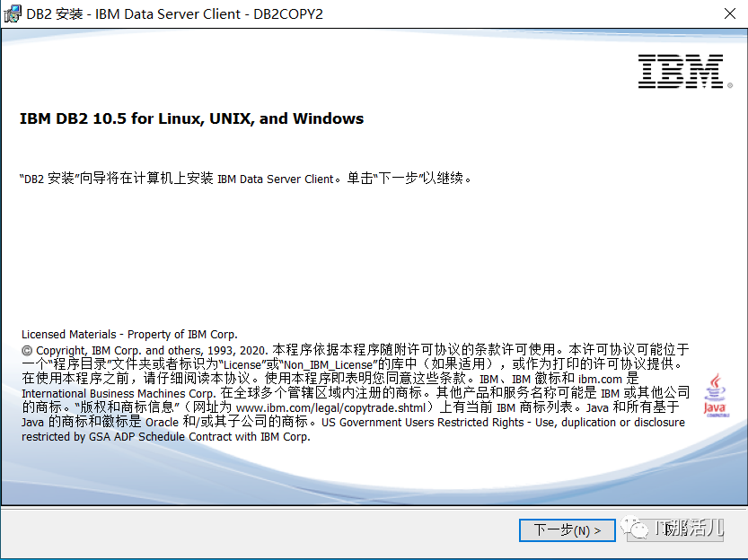The image size is (748, 560).
Task: Click the IBM logo
Action: click(x=684, y=72)
